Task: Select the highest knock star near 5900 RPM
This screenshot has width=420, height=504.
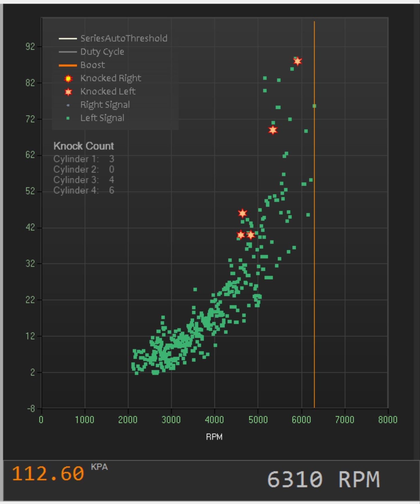Action: (297, 61)
